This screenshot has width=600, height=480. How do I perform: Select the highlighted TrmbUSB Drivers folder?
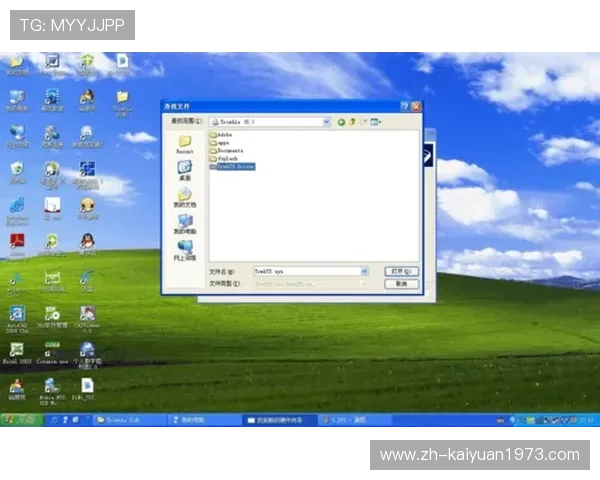click(x=233, y=166)
